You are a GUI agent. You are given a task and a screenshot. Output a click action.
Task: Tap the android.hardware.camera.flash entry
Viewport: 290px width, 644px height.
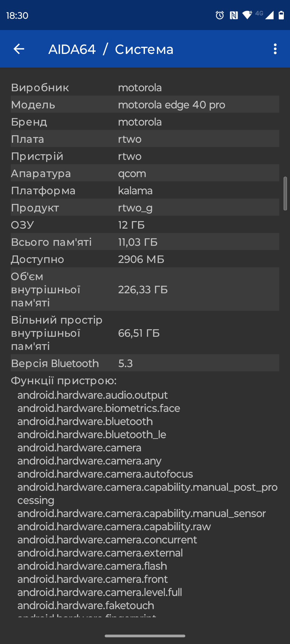(x=92, y=566)
